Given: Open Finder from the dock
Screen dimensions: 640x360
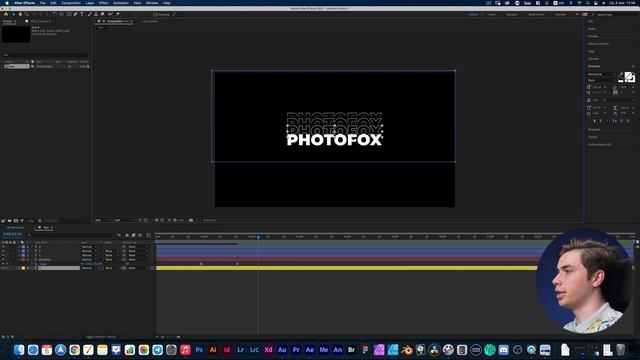Looking at the screenshot, I should point(19,350).
